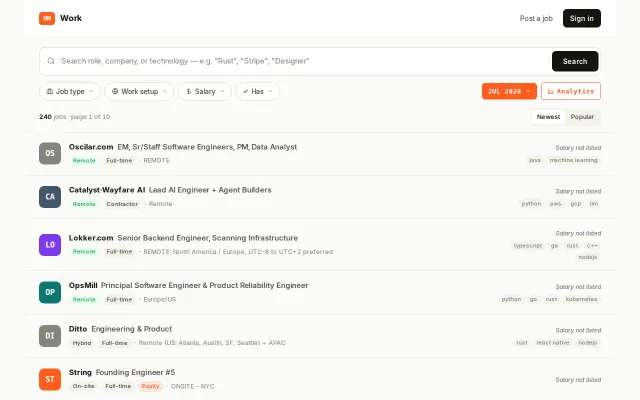
Task: Click the kubernetes tag on OpsMill
Action: click(x=581, y=299)
